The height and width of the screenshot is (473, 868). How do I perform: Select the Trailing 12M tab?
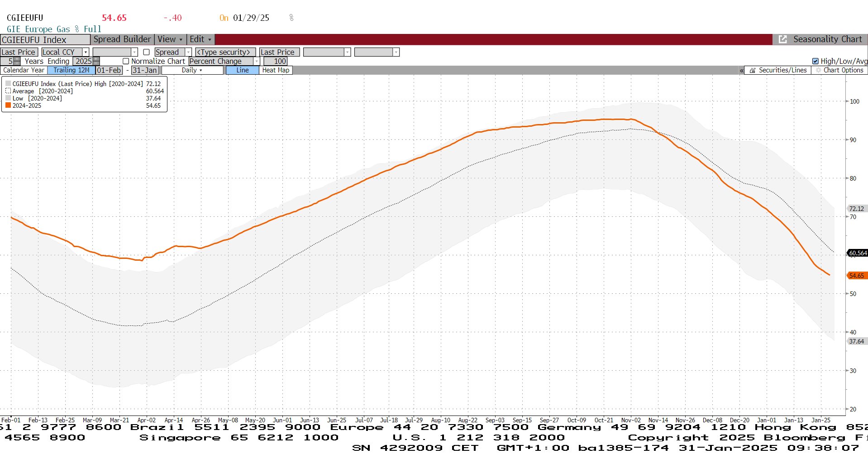click(72, 70)
